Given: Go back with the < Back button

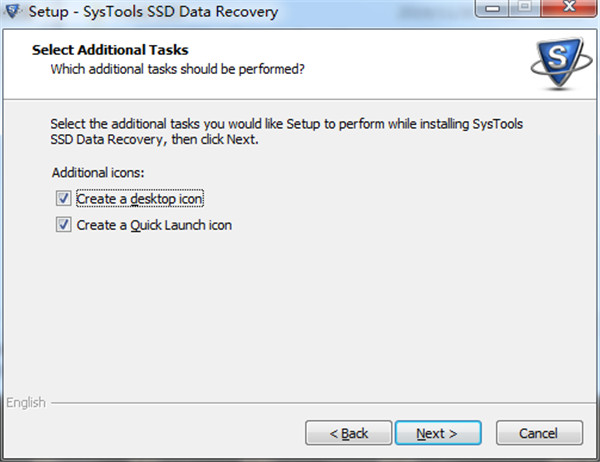Looking at the screenshot, I should pyautogui.click(x=348, y=433).
